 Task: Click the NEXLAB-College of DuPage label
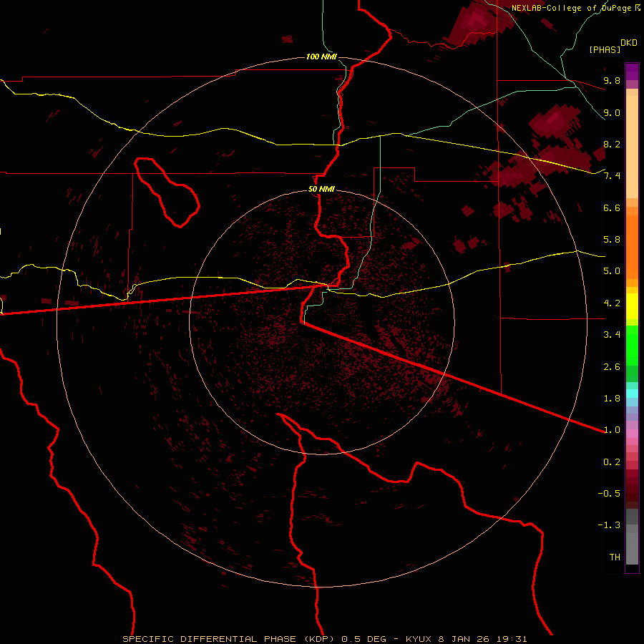[x=575, y=8]
